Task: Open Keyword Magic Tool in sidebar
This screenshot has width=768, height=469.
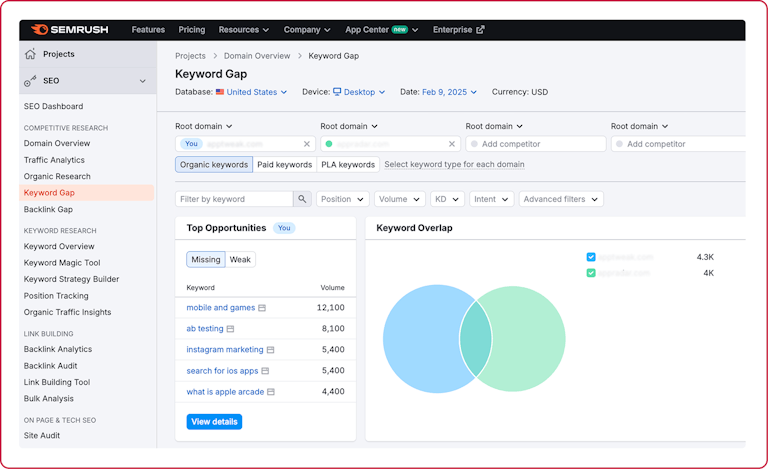Action: pyautogui.click(x=62, y=263)
